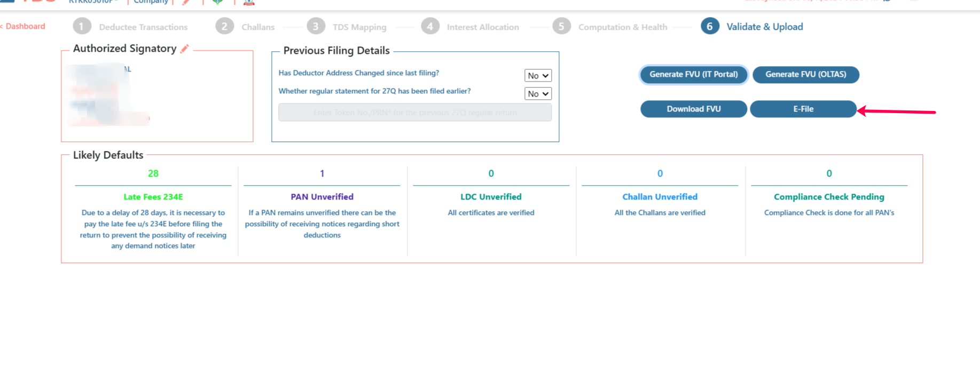This screenshot has width=980, height=390.
Task: Click the 0 count above Challan Unverified
Action: pyautogui.click(x=660, y=173)
